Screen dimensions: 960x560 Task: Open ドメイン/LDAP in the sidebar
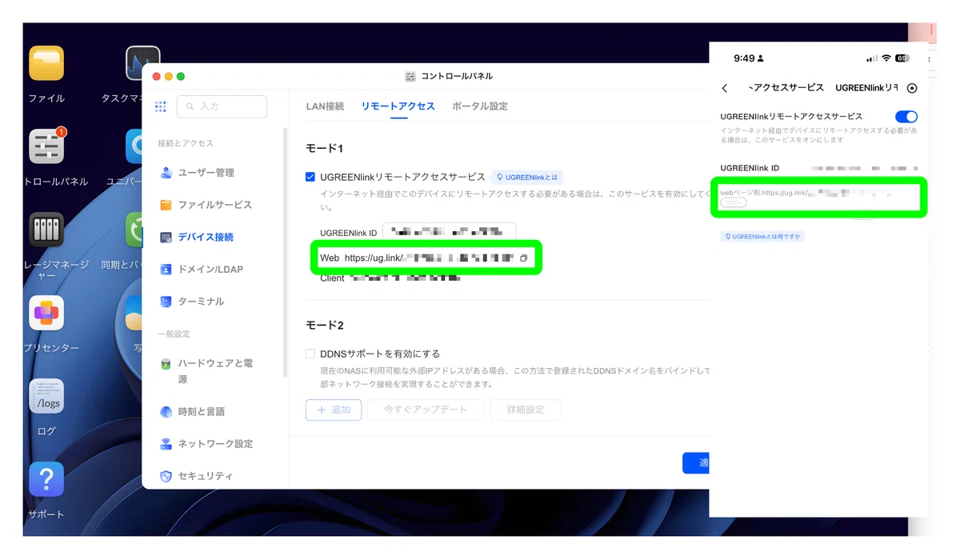point(212,270)
